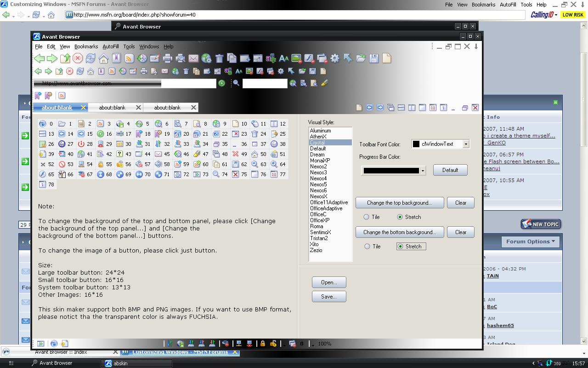Screen dimensions: 588x368
Task: Click the large Home icon
Action: [x=103, y=58]
